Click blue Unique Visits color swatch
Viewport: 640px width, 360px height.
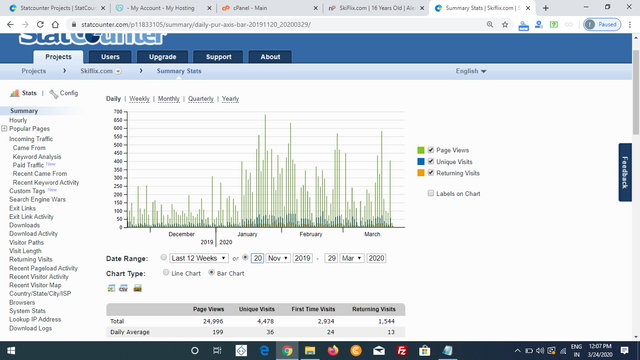tap(421, 162)
